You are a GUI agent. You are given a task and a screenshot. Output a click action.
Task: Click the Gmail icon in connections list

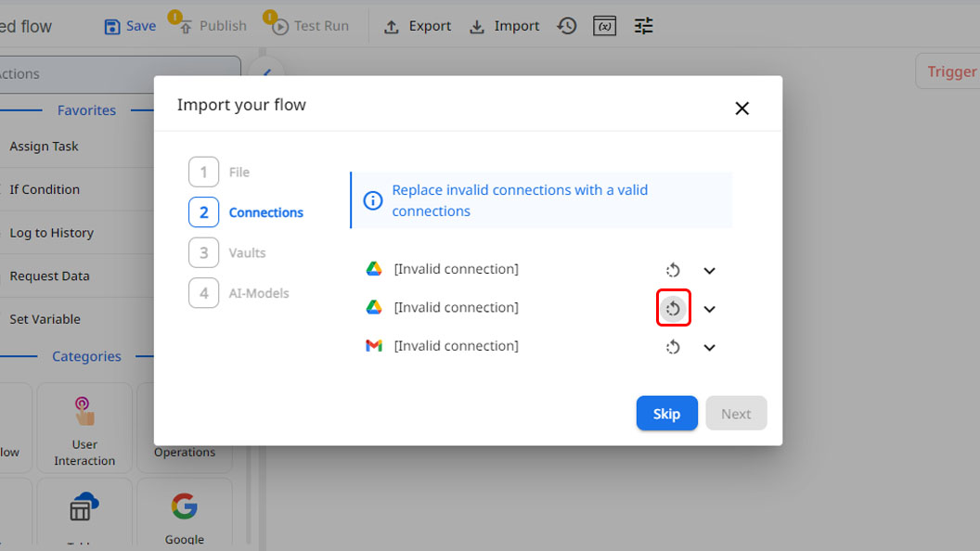374,345
